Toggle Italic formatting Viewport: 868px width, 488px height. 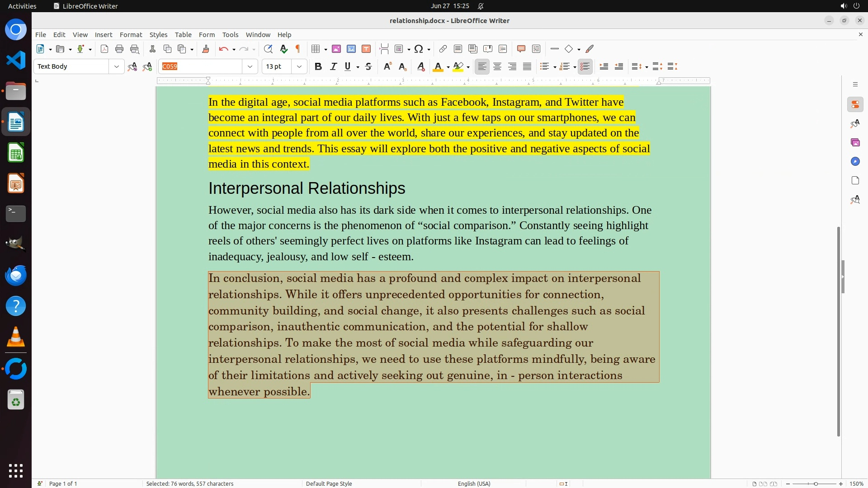coord(333,66)
